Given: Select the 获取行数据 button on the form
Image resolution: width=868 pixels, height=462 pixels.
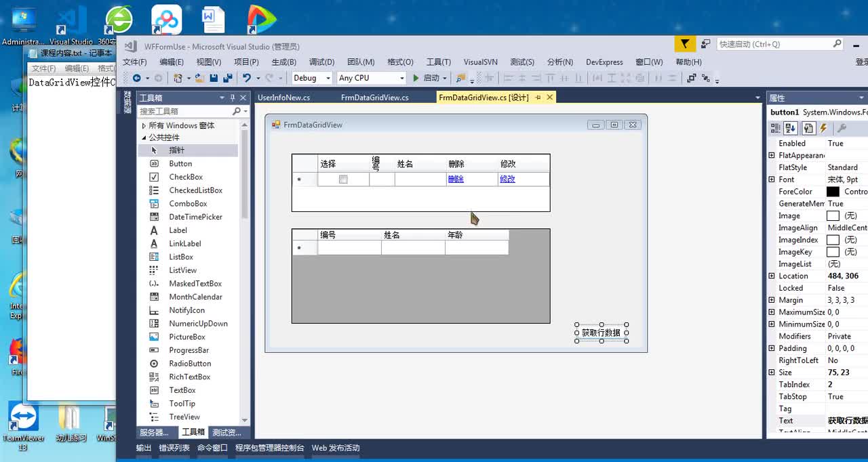Looking at the screenshot, I should click(x=601, y=333).
